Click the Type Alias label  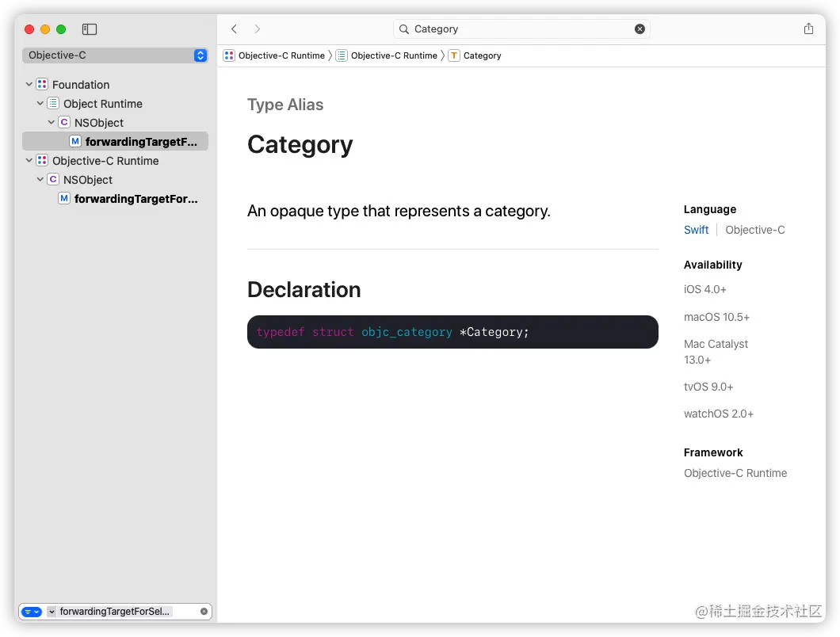pyautogui.click(x=285, y=105)
